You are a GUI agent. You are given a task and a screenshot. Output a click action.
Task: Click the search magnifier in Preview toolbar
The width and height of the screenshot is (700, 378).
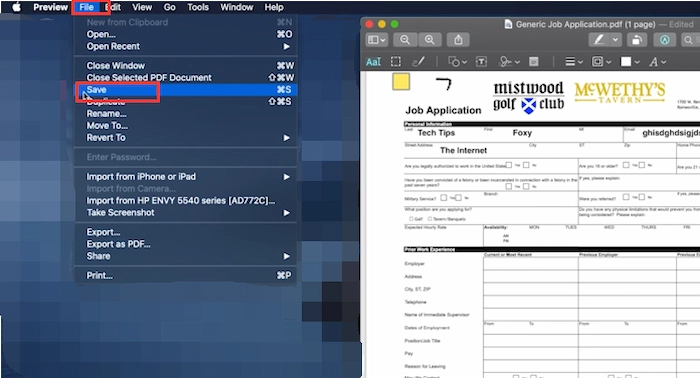[688, 40]
